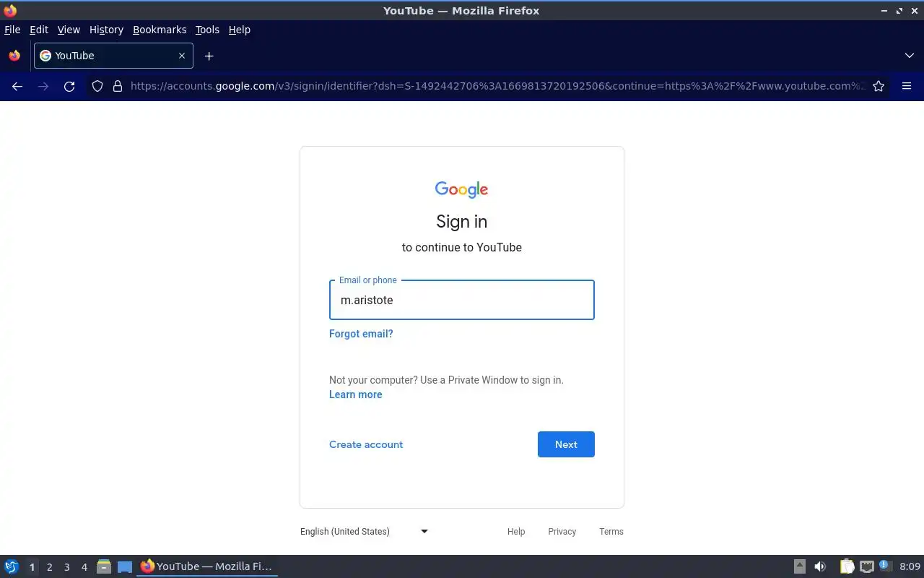Open the History menu

106,30
